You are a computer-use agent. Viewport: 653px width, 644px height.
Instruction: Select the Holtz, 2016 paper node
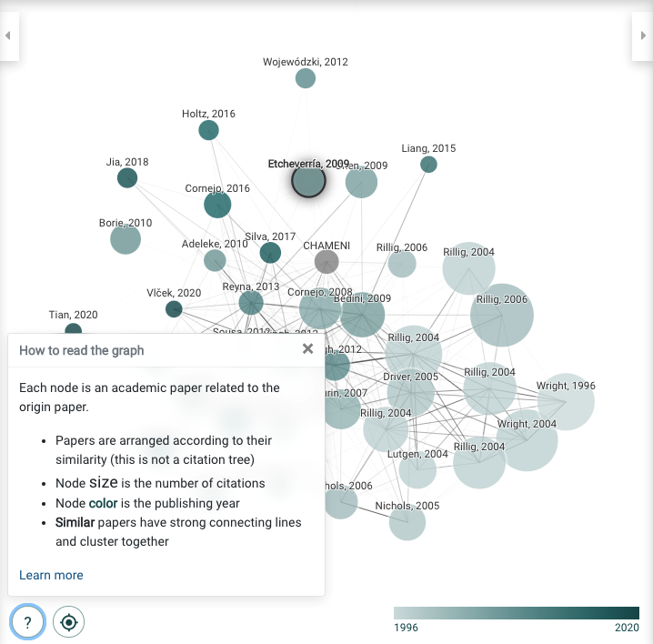tap(208, 130)
